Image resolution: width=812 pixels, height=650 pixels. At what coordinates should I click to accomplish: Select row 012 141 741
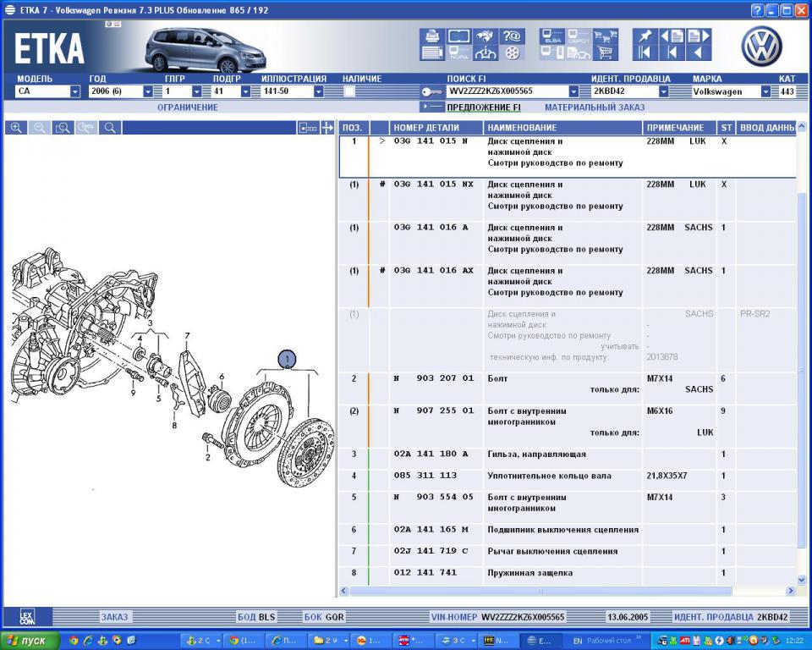pyautogui.click(x=567, y=576)
